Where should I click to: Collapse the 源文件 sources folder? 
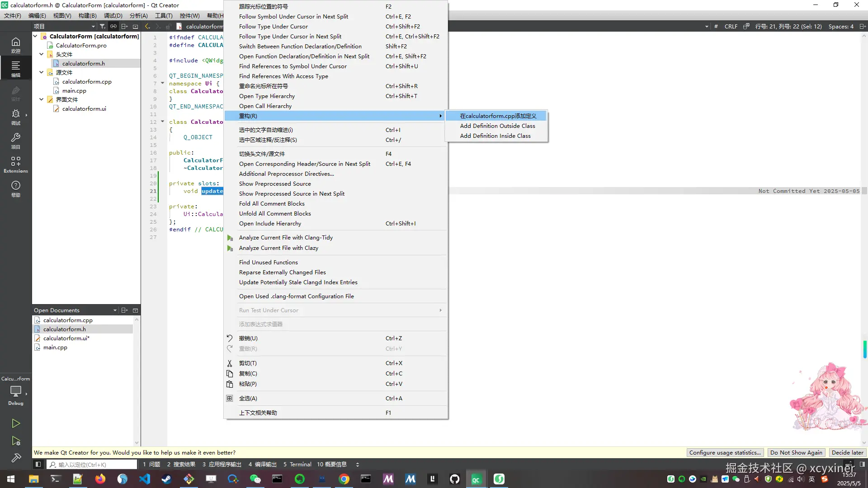point(42,72)
